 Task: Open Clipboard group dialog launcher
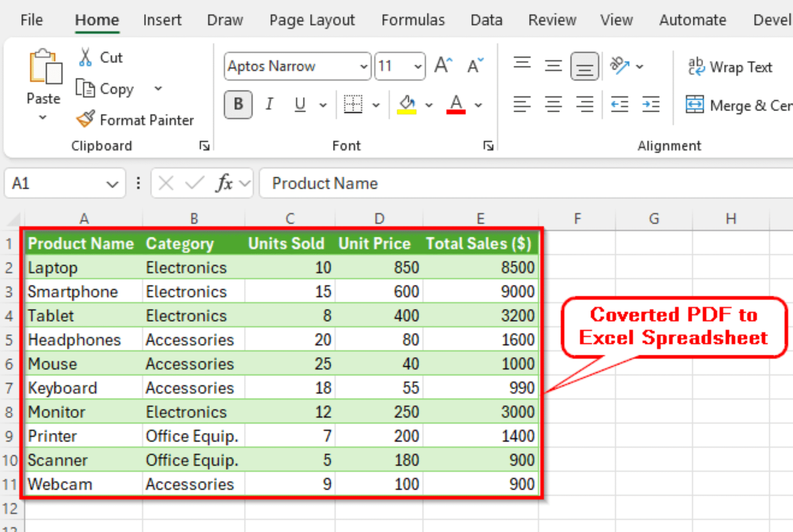[x=204, y=146]
